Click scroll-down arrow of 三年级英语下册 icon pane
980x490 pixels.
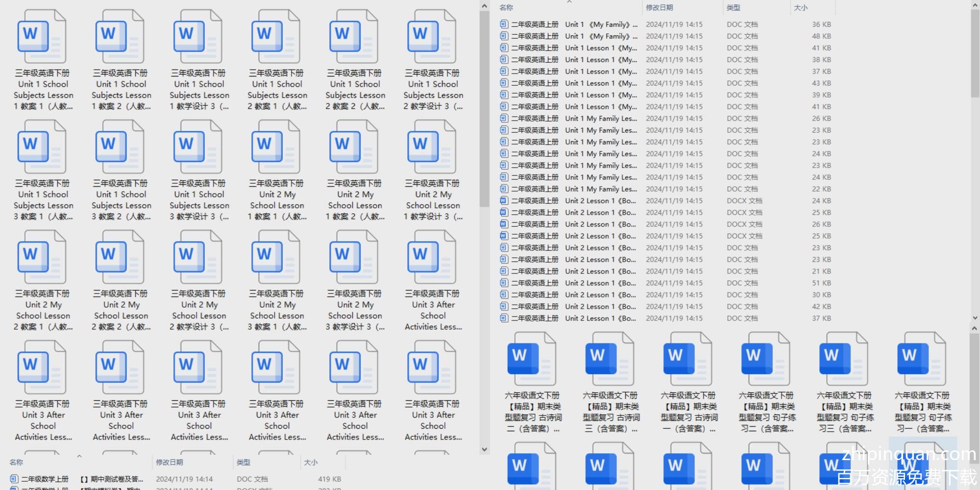[x=484, y=449]
